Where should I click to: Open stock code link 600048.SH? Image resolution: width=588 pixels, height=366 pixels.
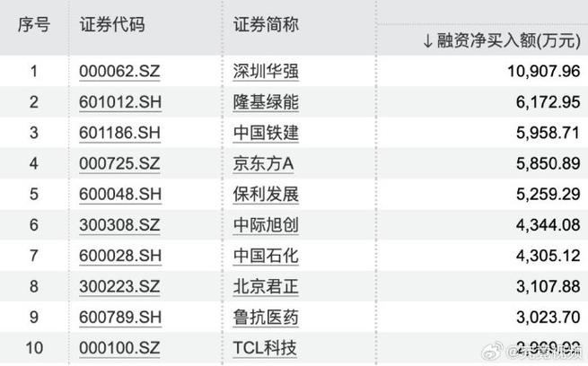120,194
